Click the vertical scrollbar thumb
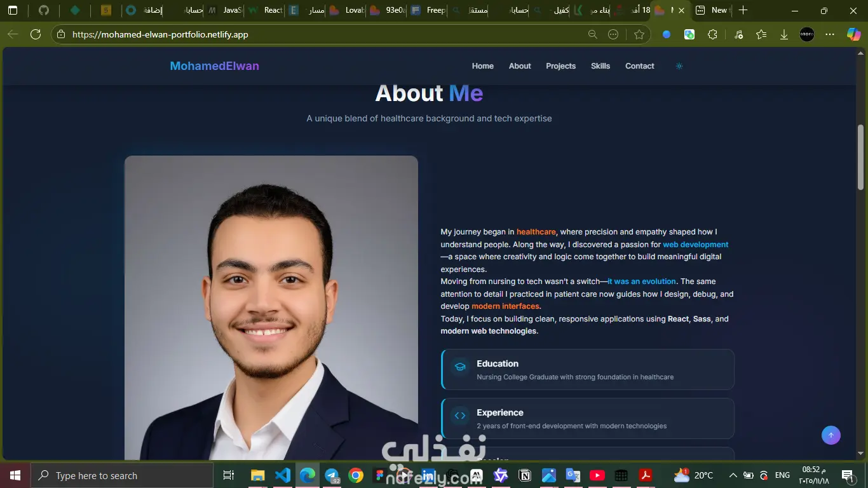This screenshot has height=488, width=868. click(861, 157)
